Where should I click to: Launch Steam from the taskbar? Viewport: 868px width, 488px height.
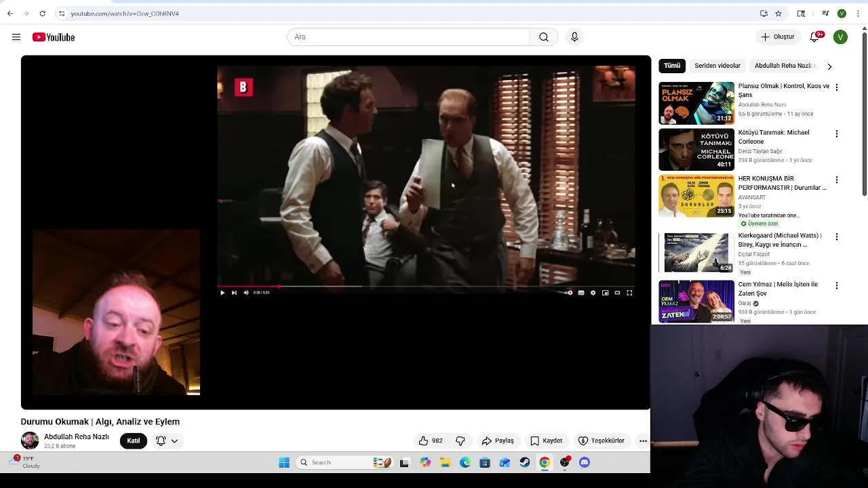524,462
